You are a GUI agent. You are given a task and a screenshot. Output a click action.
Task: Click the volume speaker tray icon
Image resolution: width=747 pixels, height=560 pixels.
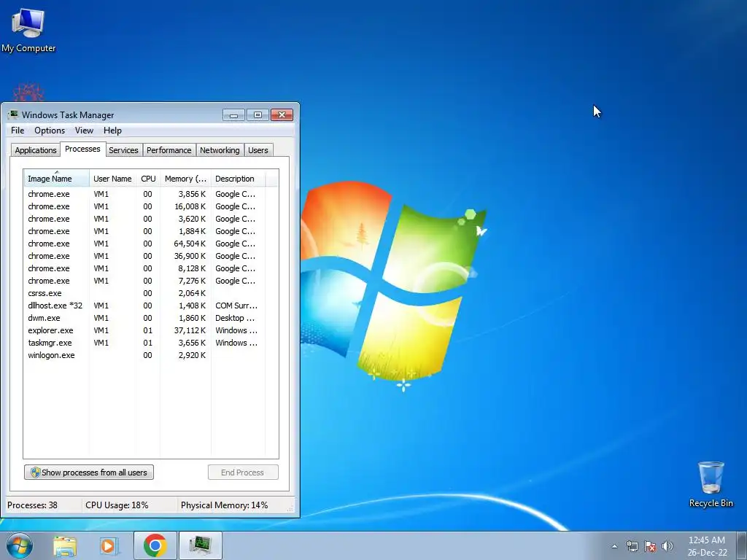[x=667, y=546]
